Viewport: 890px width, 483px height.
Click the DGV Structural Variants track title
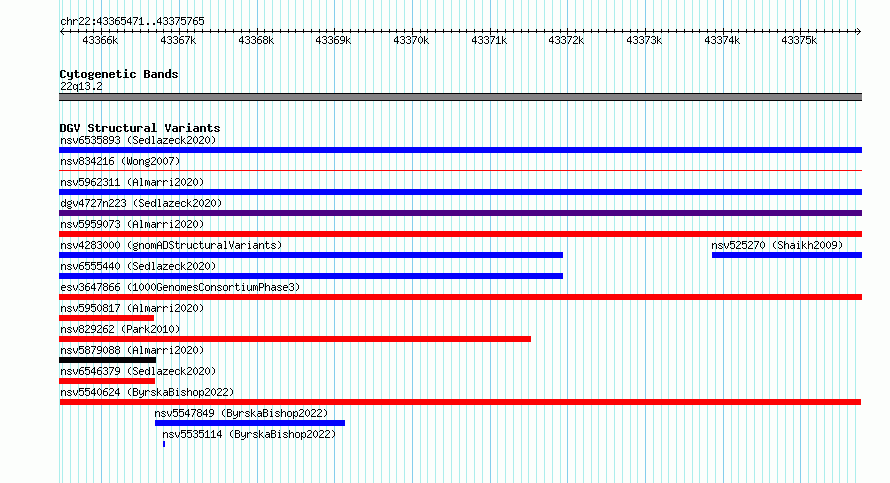pos(140,128)
